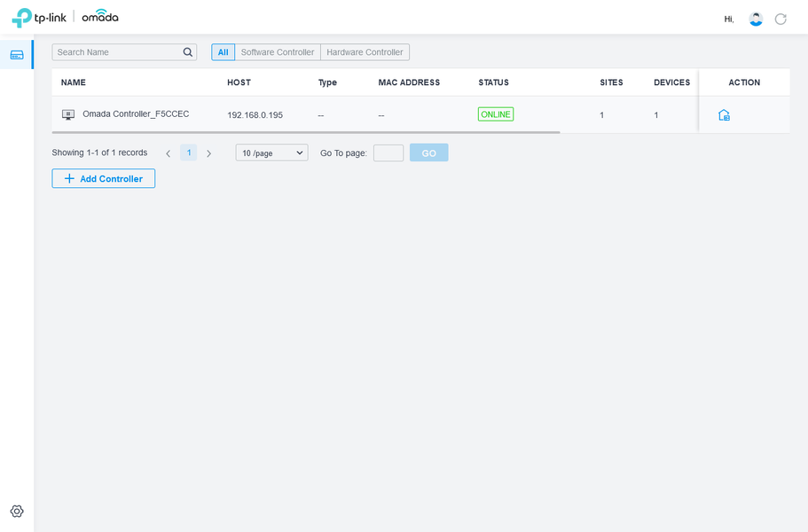Open the controller list sidebar icon

17,55
